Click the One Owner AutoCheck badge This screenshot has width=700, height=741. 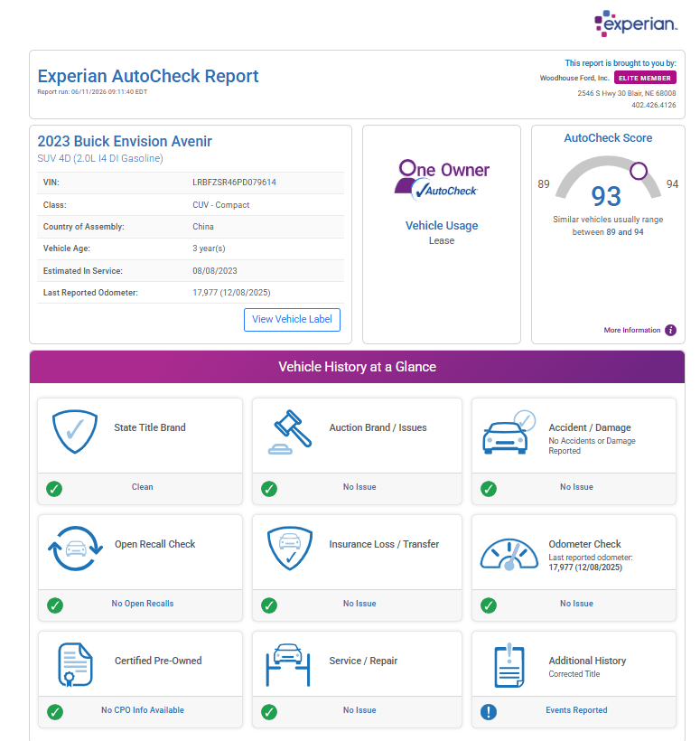pyautogui.click(x=442, y=181)
